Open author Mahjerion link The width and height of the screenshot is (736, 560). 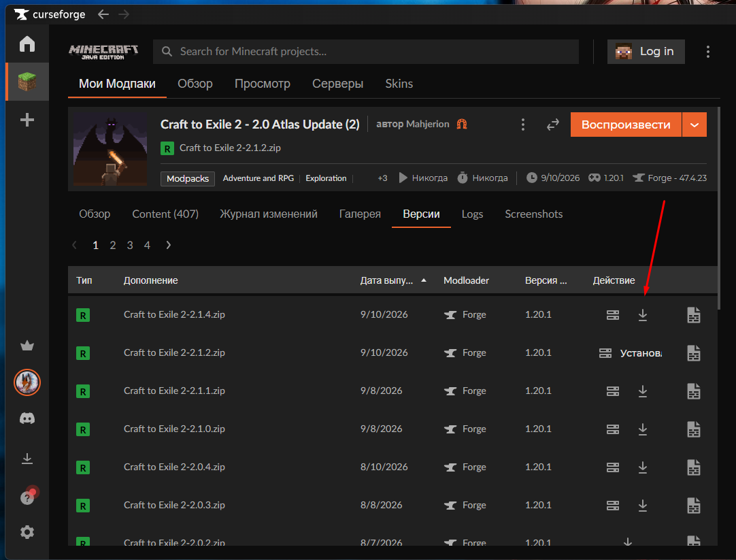[x=428, y=124]
